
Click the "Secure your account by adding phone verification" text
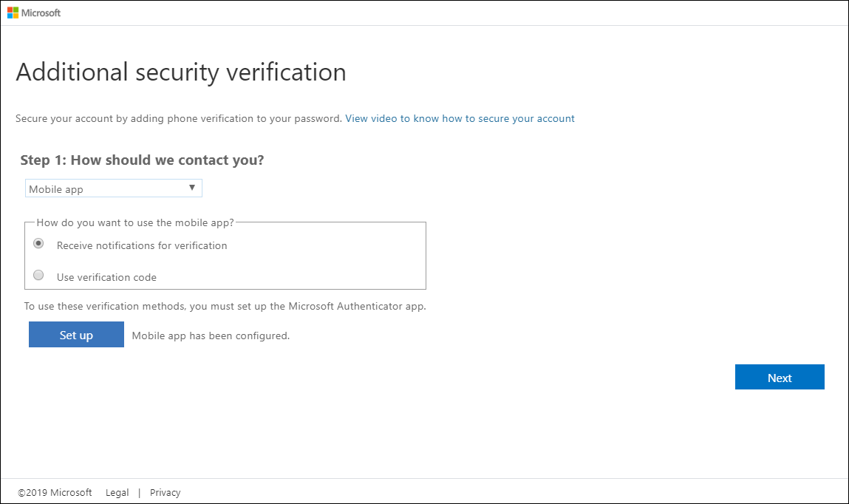pyautogui.click(x=179, y=118)
